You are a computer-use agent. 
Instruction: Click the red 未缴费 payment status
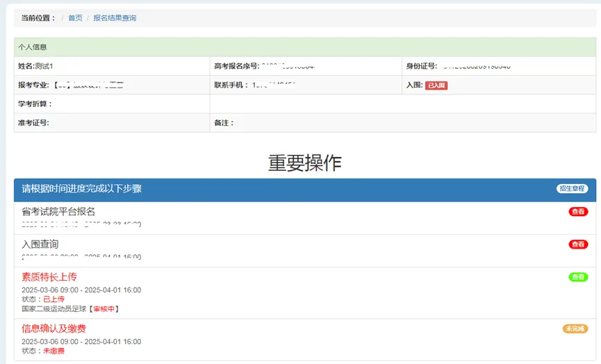pos(53,351)
